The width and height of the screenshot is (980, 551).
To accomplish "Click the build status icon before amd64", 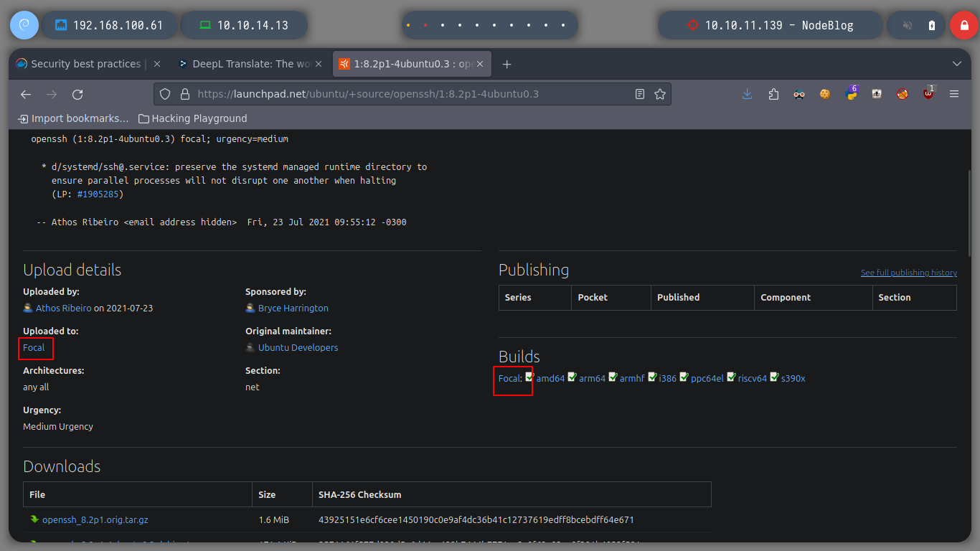I will pyautogui.click(x=529, y=377).
